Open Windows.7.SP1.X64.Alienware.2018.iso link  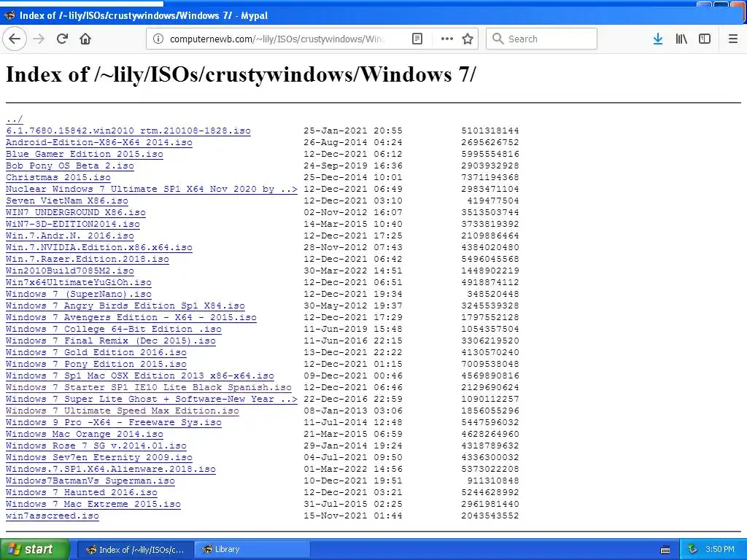coord(111,469)
